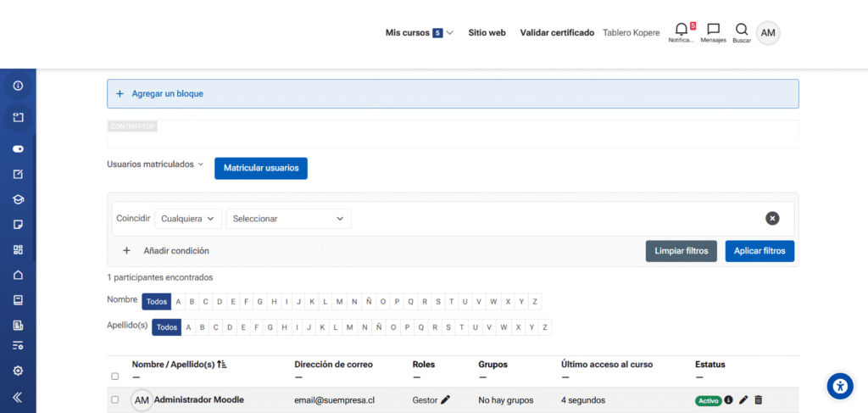Click the plus icon beside Añadir condición
The width and height of the screenshot is (868, 413).
point(126,251)
